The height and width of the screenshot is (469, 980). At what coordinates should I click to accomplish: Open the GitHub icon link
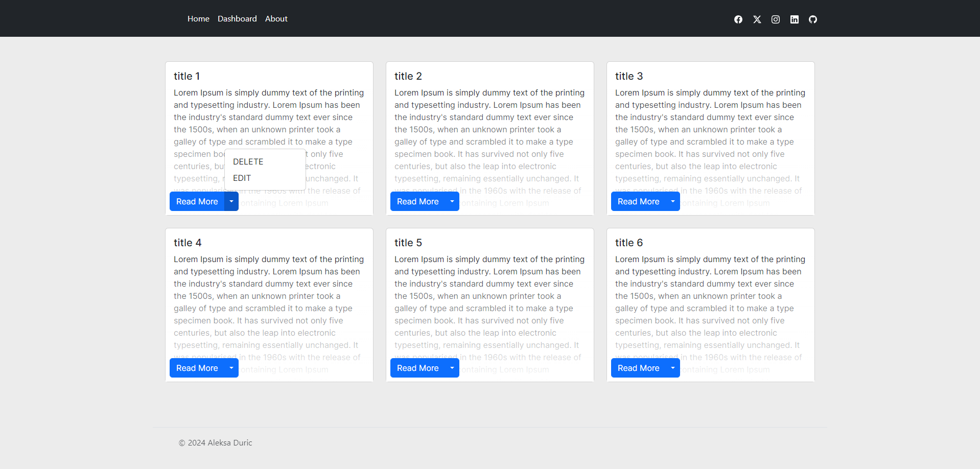point(812,19)
